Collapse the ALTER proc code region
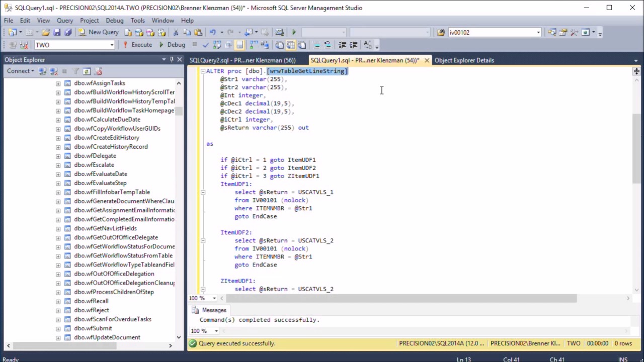The width and height of the screenshot is (644, 362). [x=203, y=71]
